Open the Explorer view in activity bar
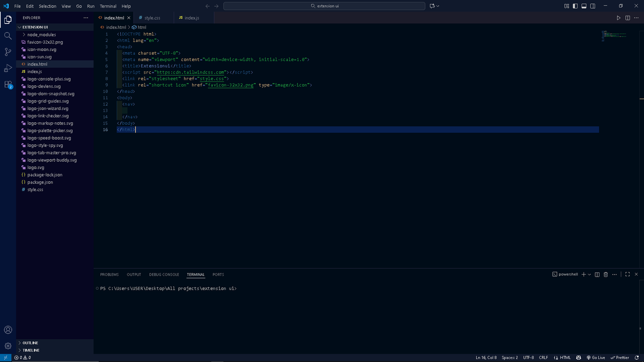Image resolution: width=644 pixels, height=362 pixels. pyautogui.click(x=8, y=20)
